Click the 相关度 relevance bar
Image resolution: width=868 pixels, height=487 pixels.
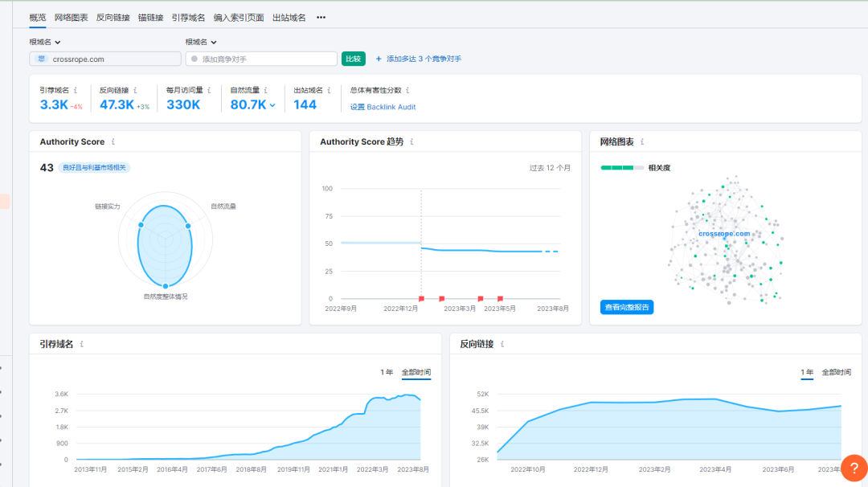click(x=622, y=168)
